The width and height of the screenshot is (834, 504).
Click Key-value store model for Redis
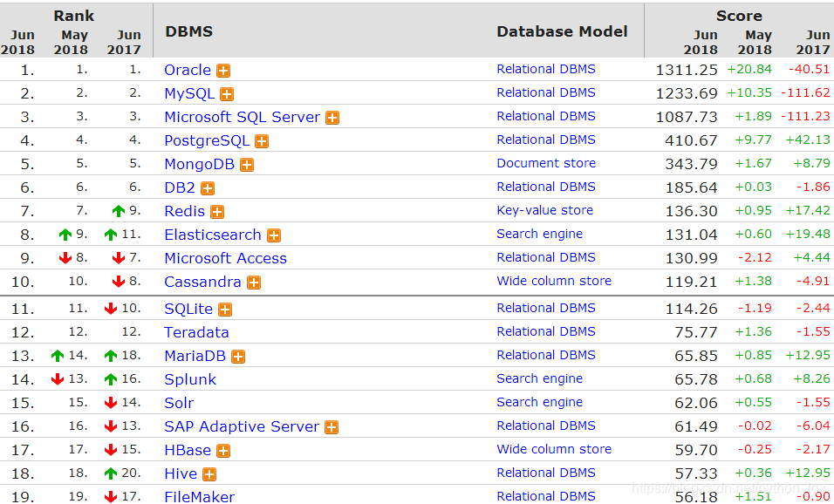click(x=544, y=210)
